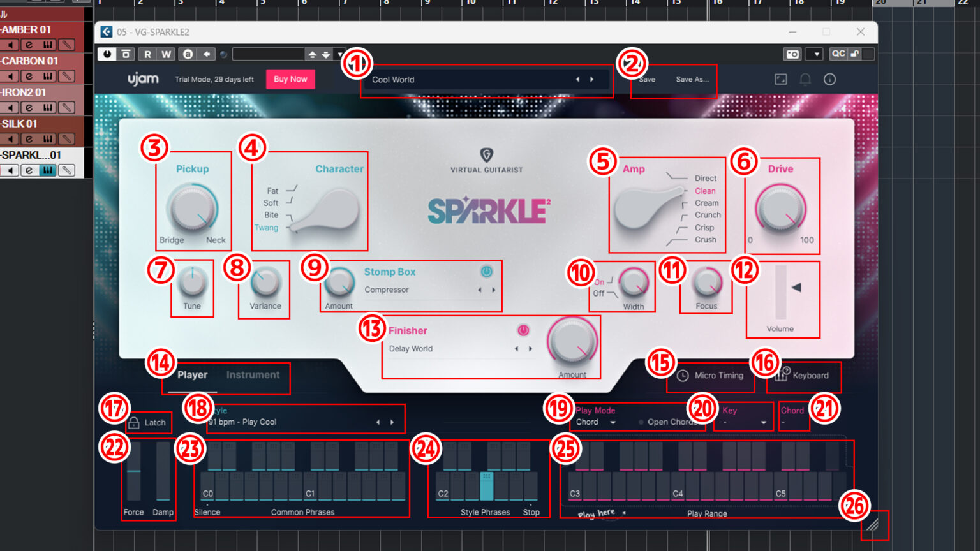Enable the Latch toggle
The image size is (980, 551).
[x=148, y=422]
